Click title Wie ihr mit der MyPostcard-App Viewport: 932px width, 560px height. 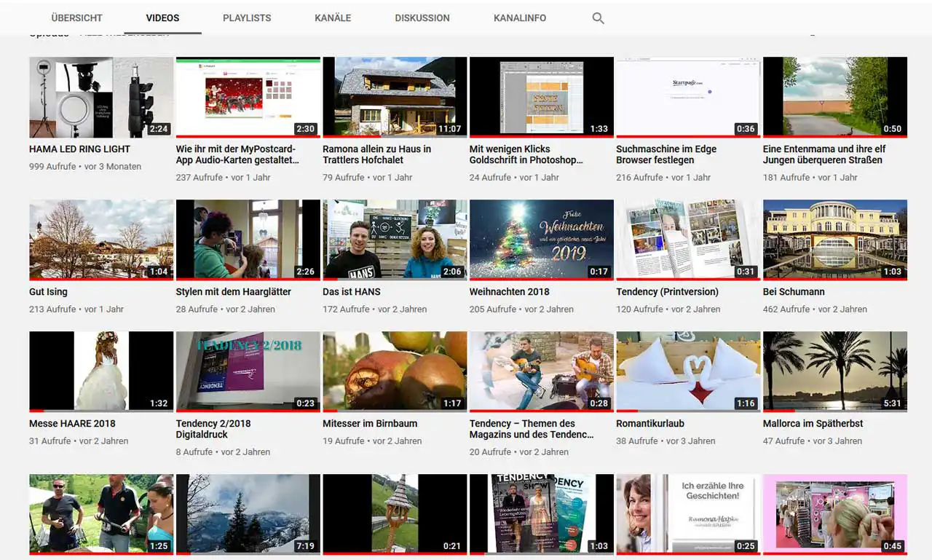click(237, 154)
